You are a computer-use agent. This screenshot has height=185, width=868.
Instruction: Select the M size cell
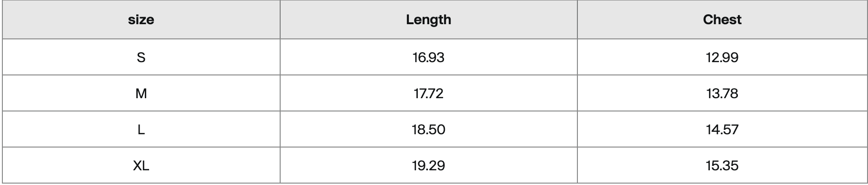click(x=141, y=93)
